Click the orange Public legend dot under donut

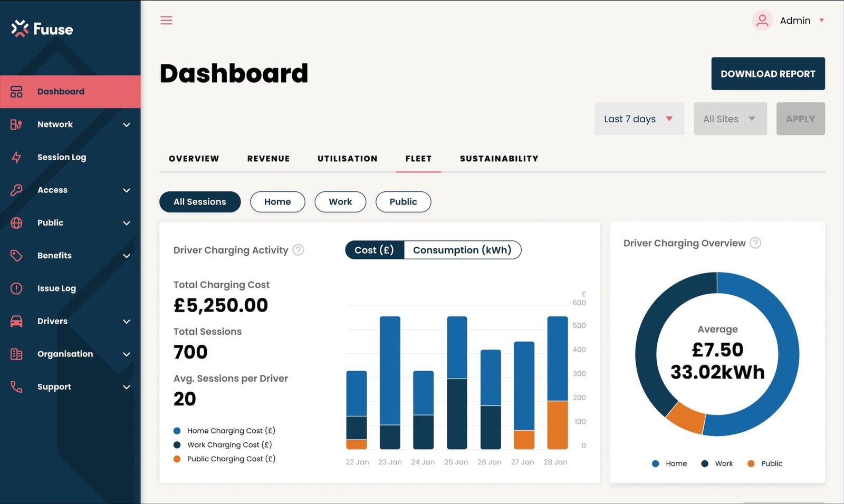(751, 463)
